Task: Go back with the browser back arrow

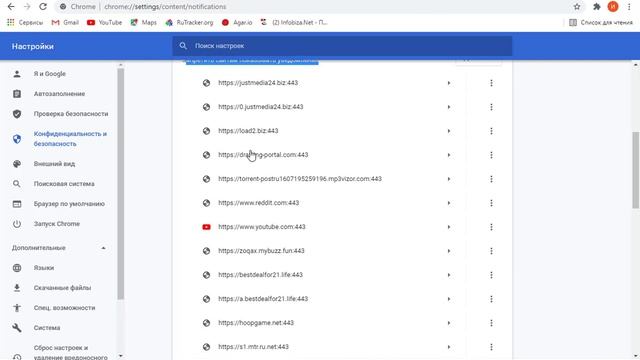Action: coord(11,7)
